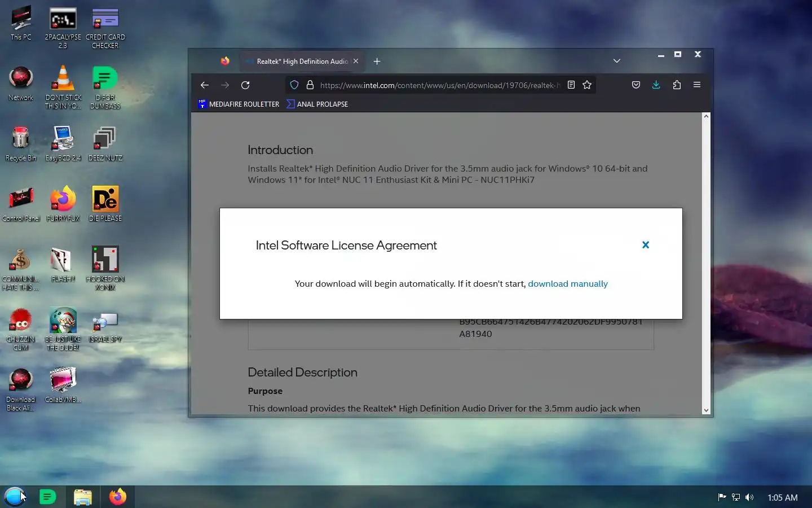Open CREDIT CARD CHECKER desktop shortcut
The width and height of the screenshot is (812, 508).
click(x=105, y=28)
